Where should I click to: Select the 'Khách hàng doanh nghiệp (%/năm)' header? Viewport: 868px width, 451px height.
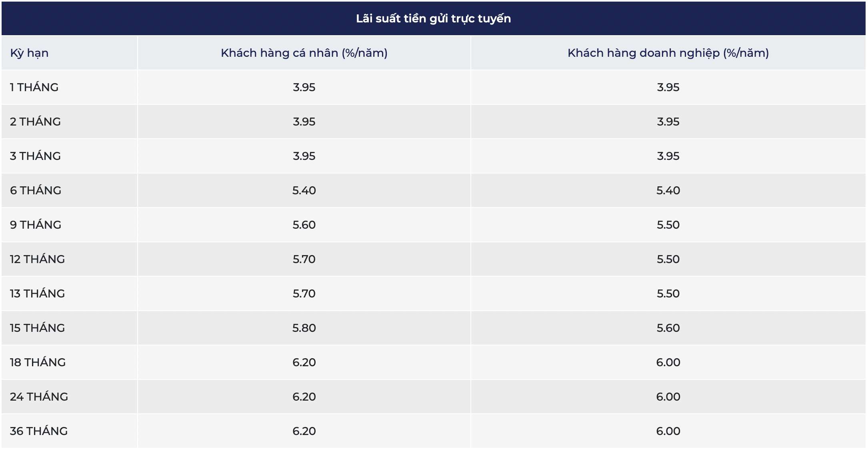tap(668, 53)
